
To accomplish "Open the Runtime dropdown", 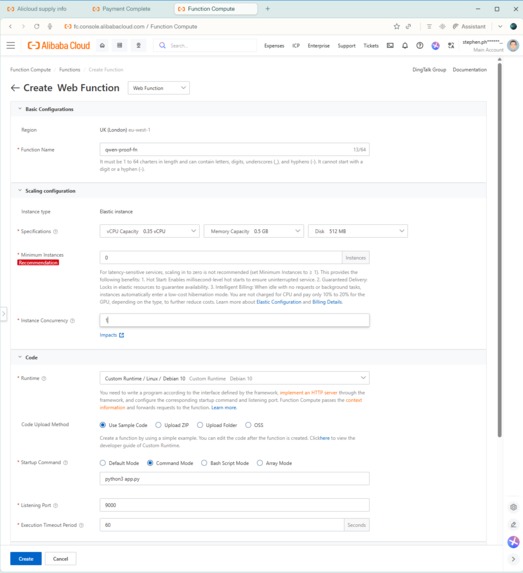I will click(234, 378).
